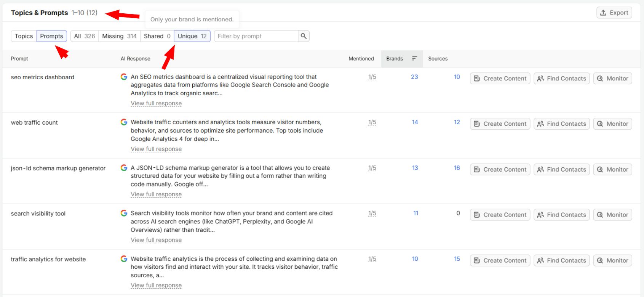The height and width of the screenshot is (297, 644).
Task: Click the Brands column sort icon
Action: 414,59
